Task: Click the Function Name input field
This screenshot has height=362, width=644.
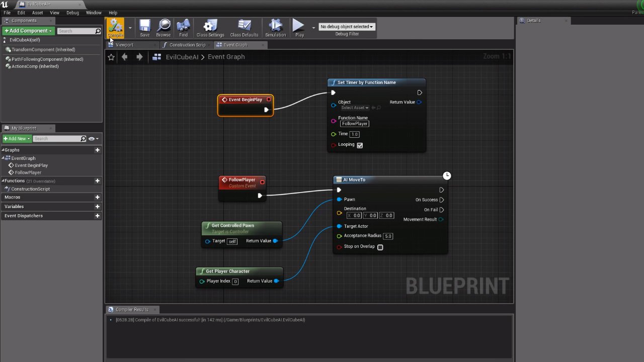Action: click(x=355, y=124)
